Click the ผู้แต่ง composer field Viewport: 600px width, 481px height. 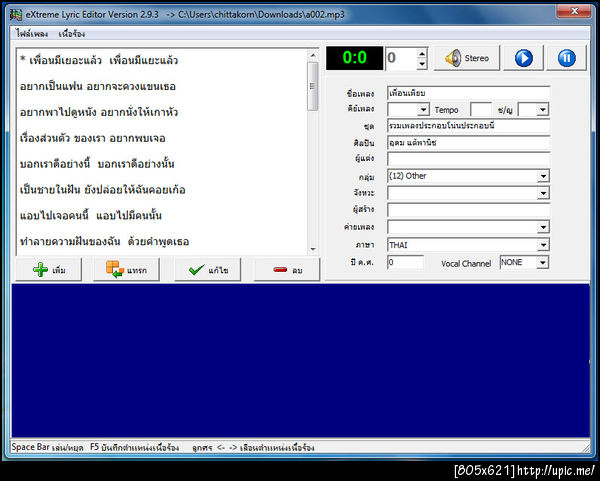[468, 159]
